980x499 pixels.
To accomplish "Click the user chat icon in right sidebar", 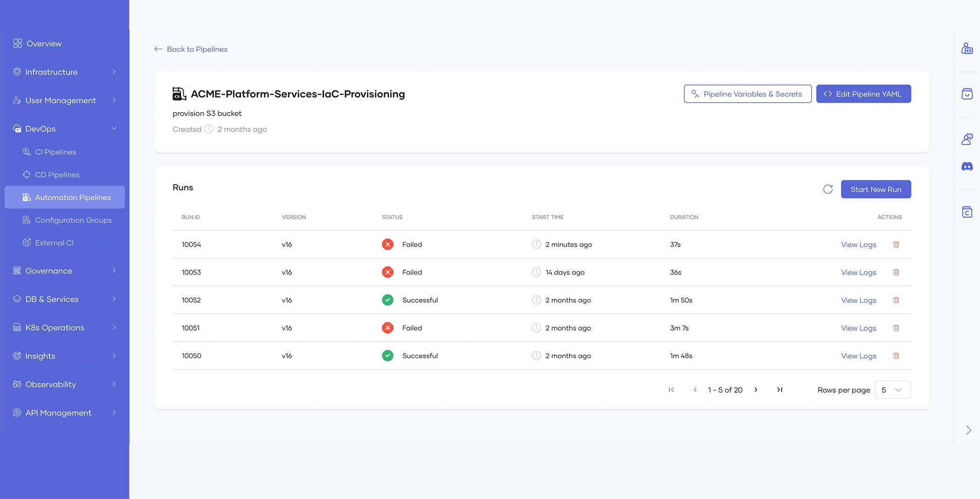I will pos(967,139).
